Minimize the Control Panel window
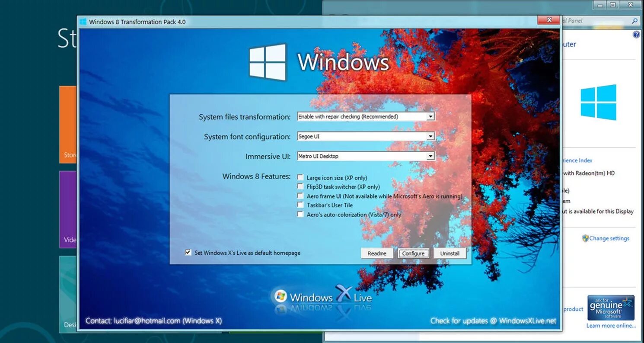The height and width of the screenshot is (343, 644). click(600, 5)
